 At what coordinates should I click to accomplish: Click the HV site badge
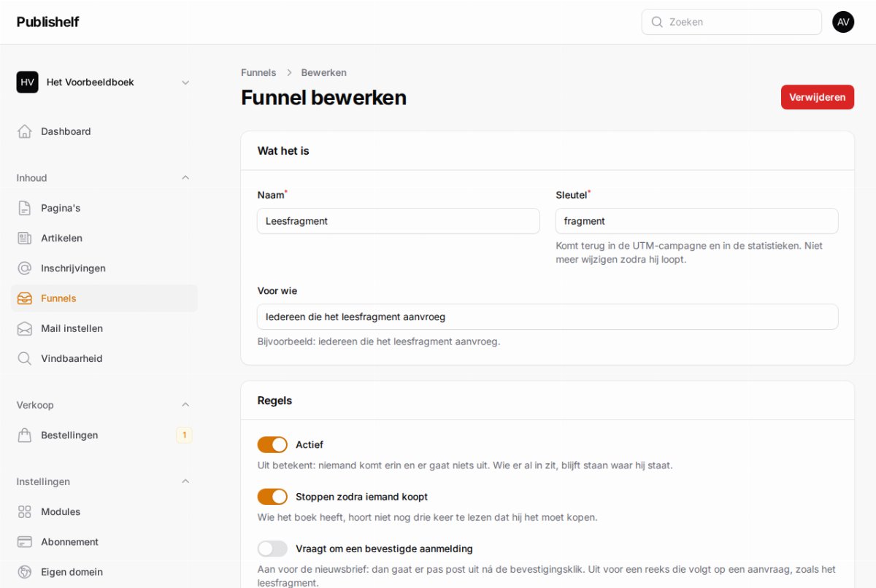pyautogui.click(x=28, y=82)
